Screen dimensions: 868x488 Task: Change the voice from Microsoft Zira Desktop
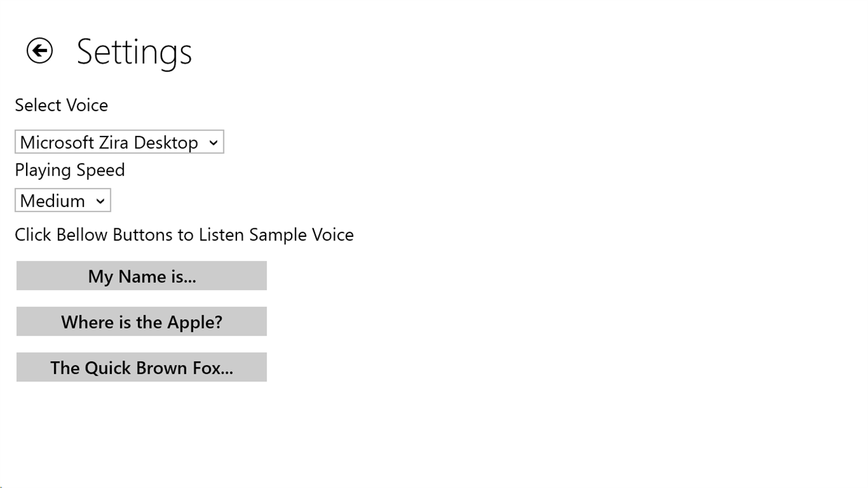coord(119,142)
